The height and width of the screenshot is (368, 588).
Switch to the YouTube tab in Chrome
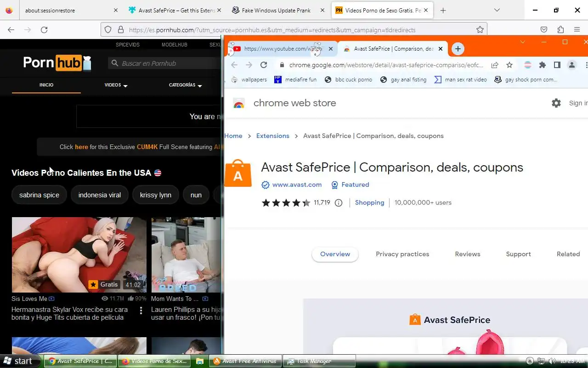pyautogui.click(x=283, y=49)
